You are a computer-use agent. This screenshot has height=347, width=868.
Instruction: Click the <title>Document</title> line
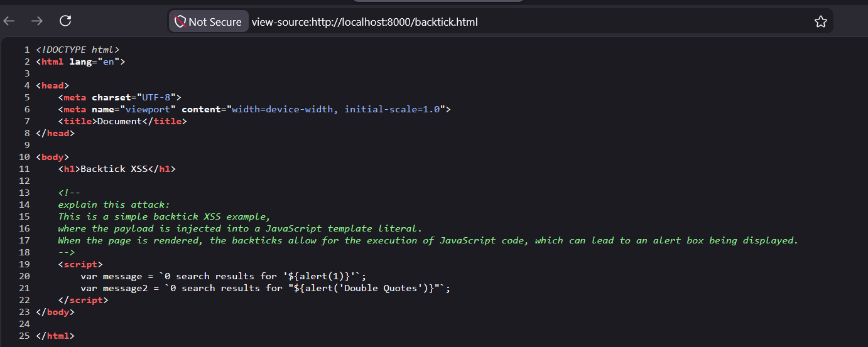122,121
